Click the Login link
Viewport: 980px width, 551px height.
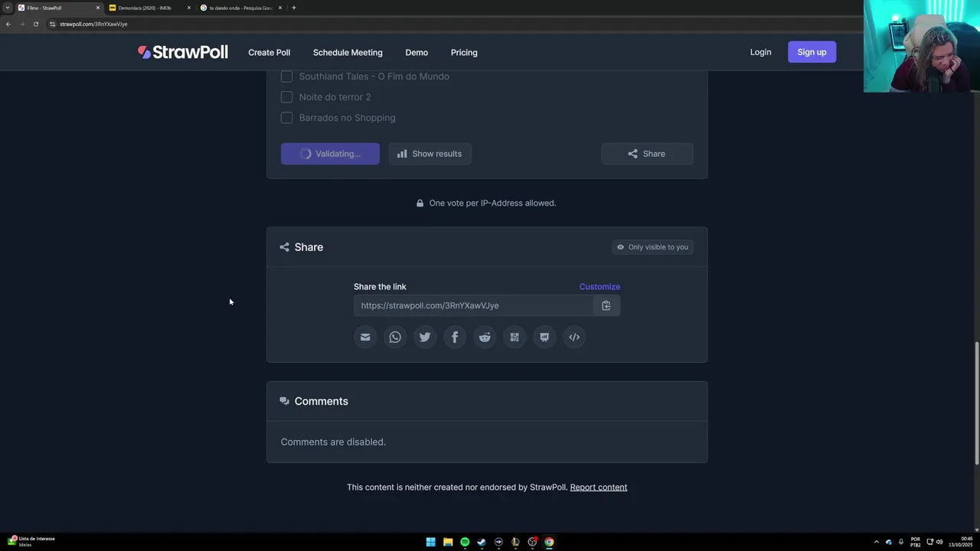click(760, 52)
